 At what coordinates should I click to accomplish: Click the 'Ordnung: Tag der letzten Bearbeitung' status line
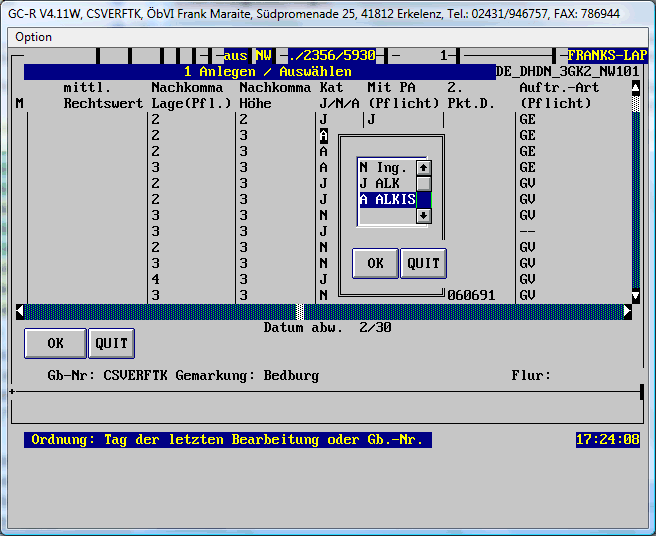pos(228,439)
